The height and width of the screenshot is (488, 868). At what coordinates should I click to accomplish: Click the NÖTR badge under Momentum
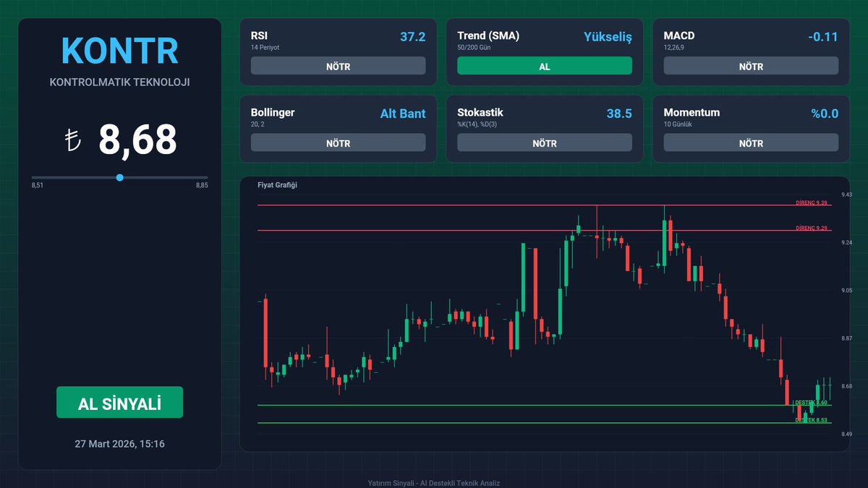click(x=751, y=142)
